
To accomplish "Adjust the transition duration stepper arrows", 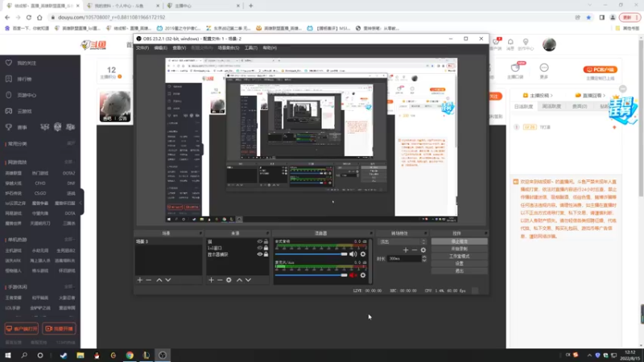I will coord(424,258).
